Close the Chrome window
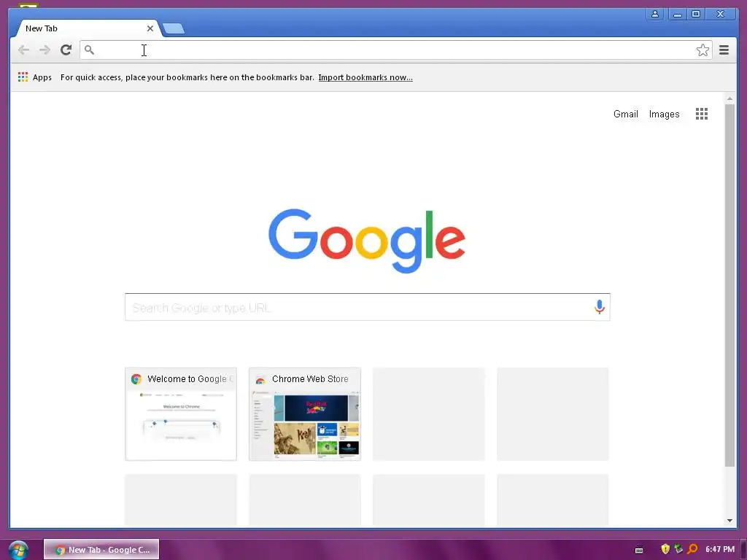 720,15
